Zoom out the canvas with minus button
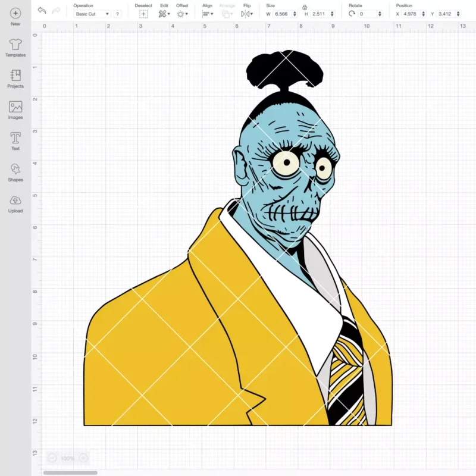This screenshot has height=476, width=476. point(52,458)
